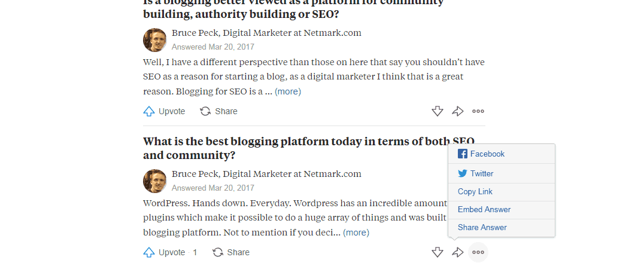Click forward arrow icon on first answer
Screen dimensions: 644x263
tap(457, 111)
